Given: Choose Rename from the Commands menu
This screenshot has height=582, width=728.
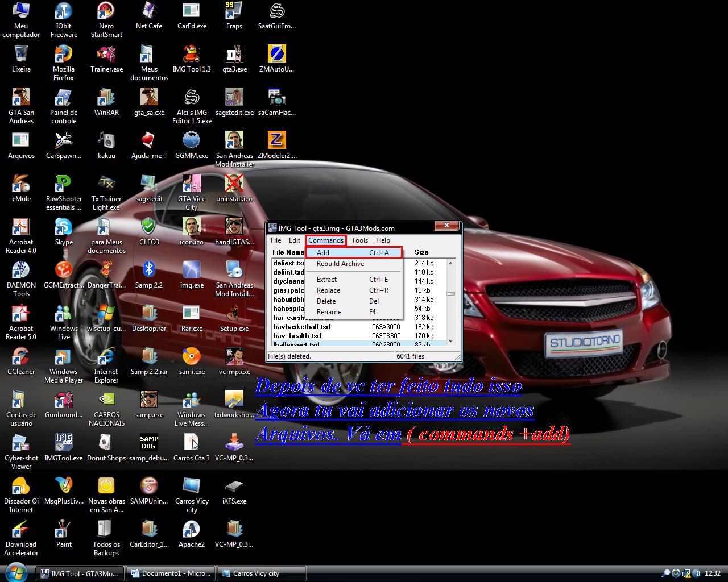Looking at the screenshot, I should (x=354, y=312).
